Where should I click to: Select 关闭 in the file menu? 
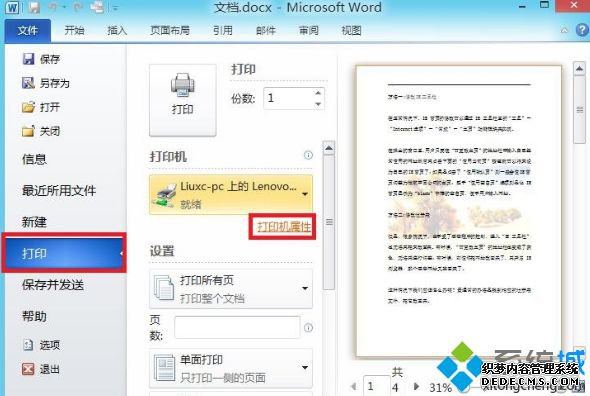click(41, 131)
